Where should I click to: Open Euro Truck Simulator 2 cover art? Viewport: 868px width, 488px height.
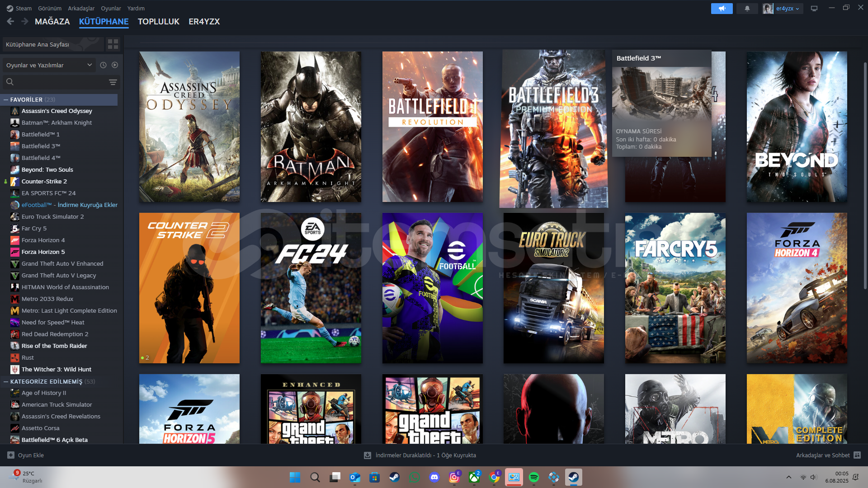pos(554,288)
